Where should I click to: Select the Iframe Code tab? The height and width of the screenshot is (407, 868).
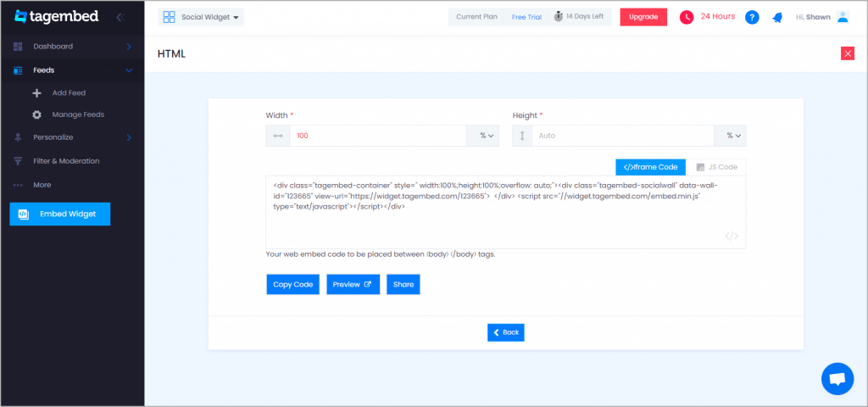click(x=650, y=167)
